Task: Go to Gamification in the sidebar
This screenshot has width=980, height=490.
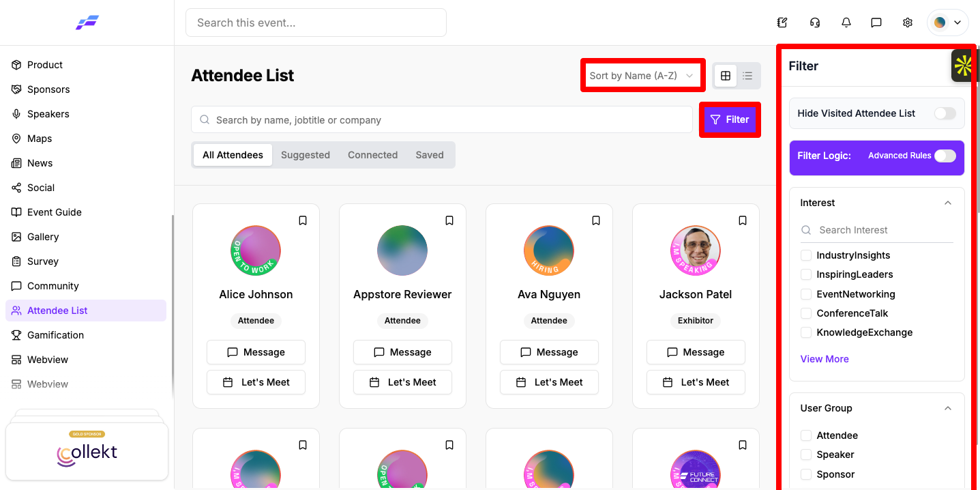Action: [x=86, y=335]
